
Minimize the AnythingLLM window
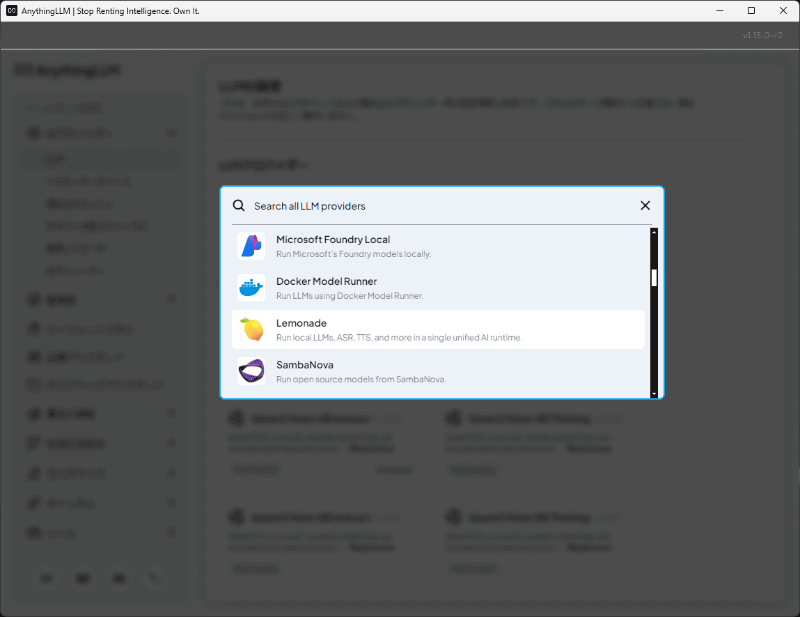pos(719,11)
